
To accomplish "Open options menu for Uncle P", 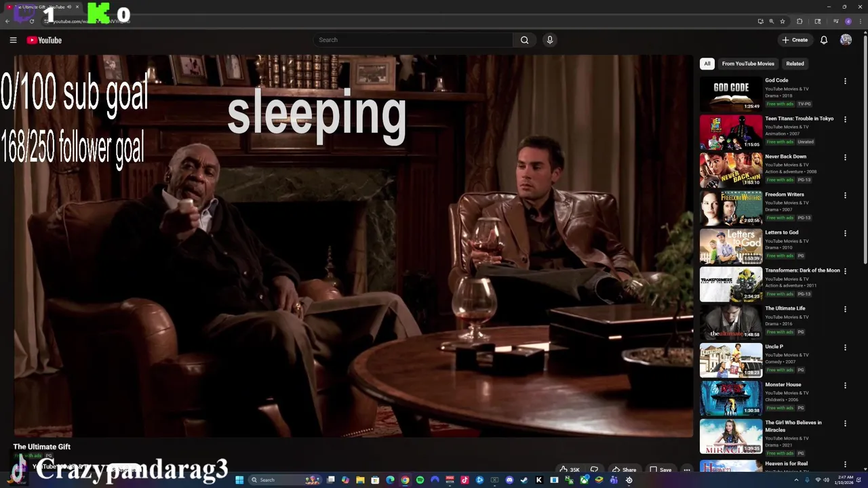I will pyautogui.click(x=845, y=348).
